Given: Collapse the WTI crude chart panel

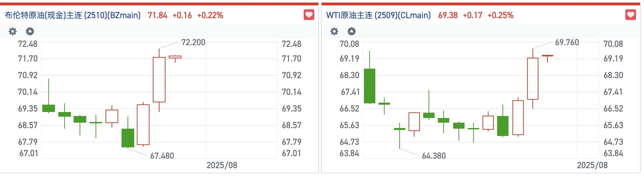Looking at the screenshot, I should coord(352,31).
